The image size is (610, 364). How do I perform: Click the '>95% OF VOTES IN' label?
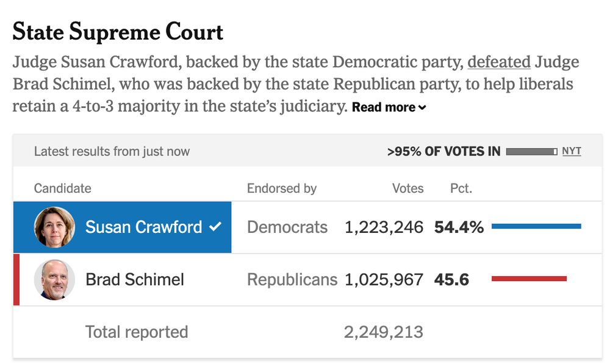[444, 151]
